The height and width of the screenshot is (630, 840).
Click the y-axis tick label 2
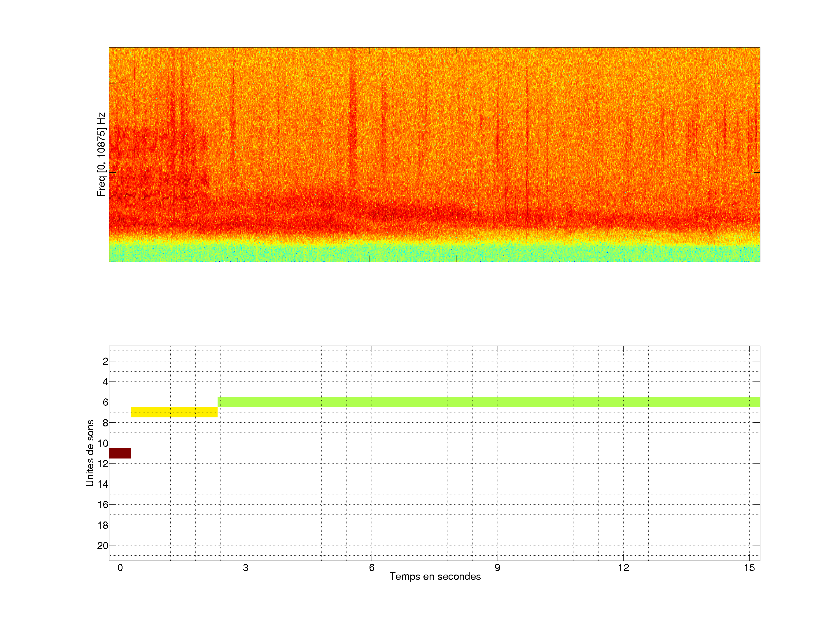[105, 361]
